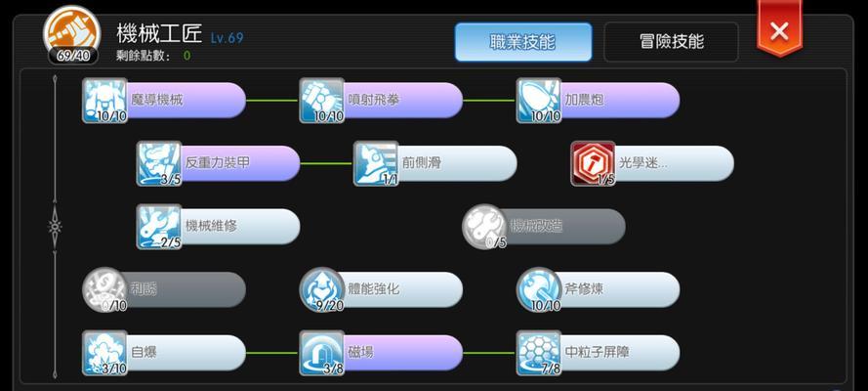Click the skill list vertical scroll marker
Image resolution: width=868 pixels, height=391 pixels.
click(x=55, y=227)
